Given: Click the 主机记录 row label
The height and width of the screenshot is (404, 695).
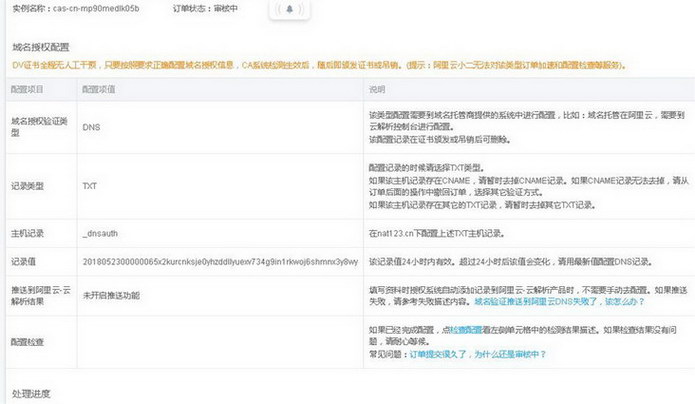Looking at the screenshot, I should pos(29,232).
